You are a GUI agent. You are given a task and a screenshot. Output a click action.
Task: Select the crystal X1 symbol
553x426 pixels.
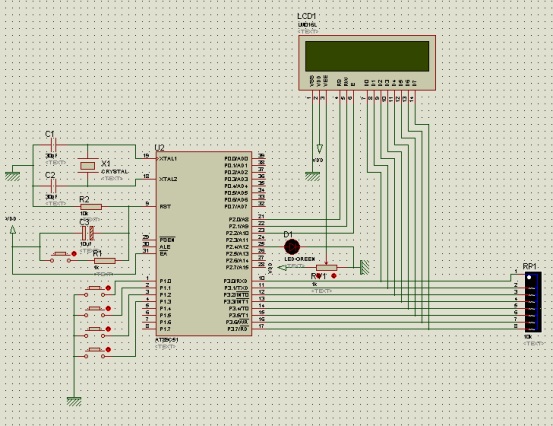[87, 165]
